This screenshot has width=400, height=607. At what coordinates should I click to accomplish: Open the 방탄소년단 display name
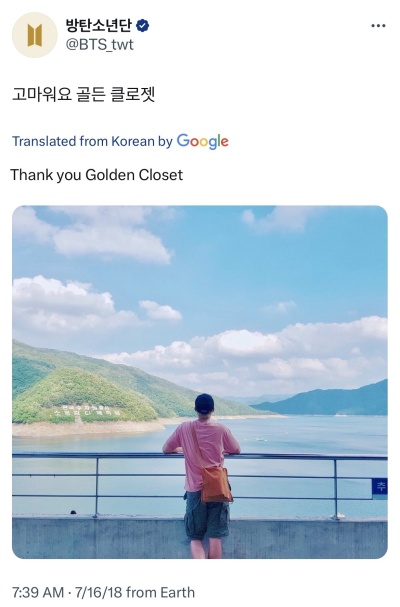100,26
